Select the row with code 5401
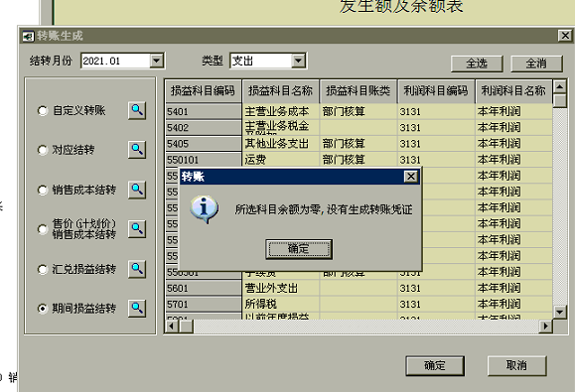The height and width of the screenshot is (392, 575). [359, 111]
